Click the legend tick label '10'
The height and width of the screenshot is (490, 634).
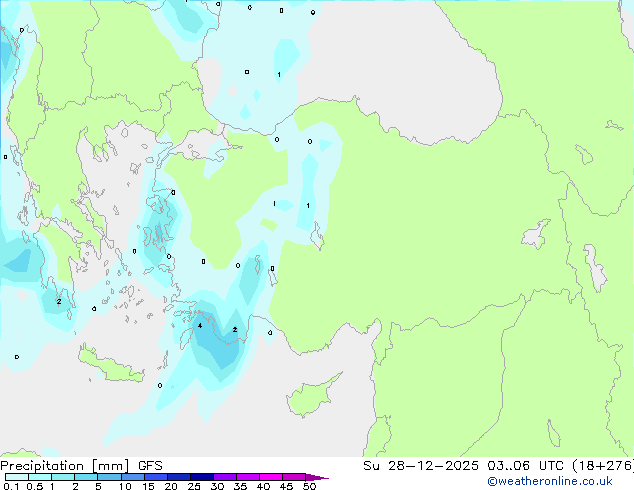pos(125,486)
